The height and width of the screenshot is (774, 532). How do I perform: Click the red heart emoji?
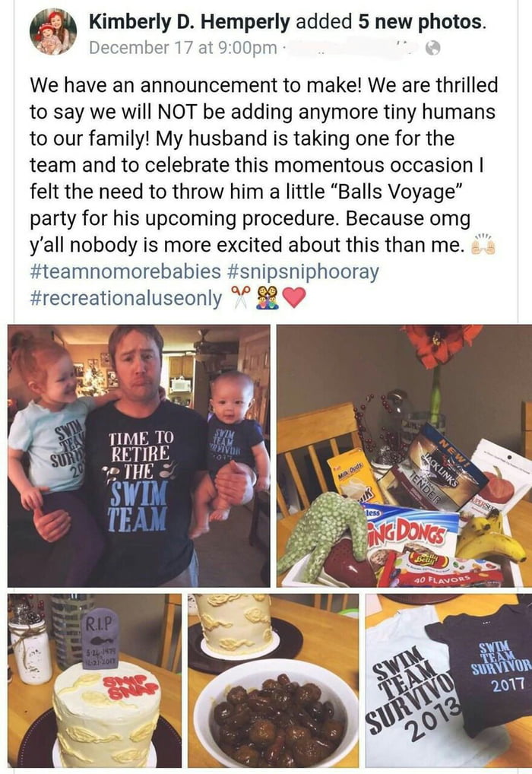point(293,298)
